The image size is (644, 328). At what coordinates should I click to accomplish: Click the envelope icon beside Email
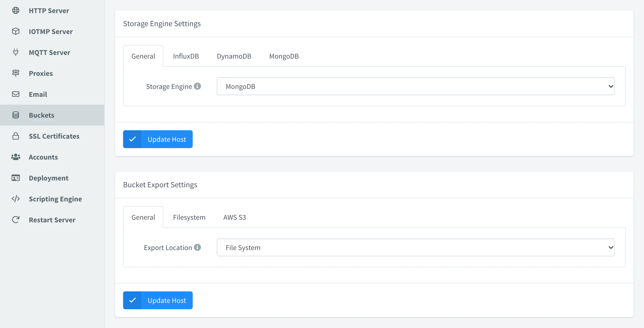[x=16, y=94]
